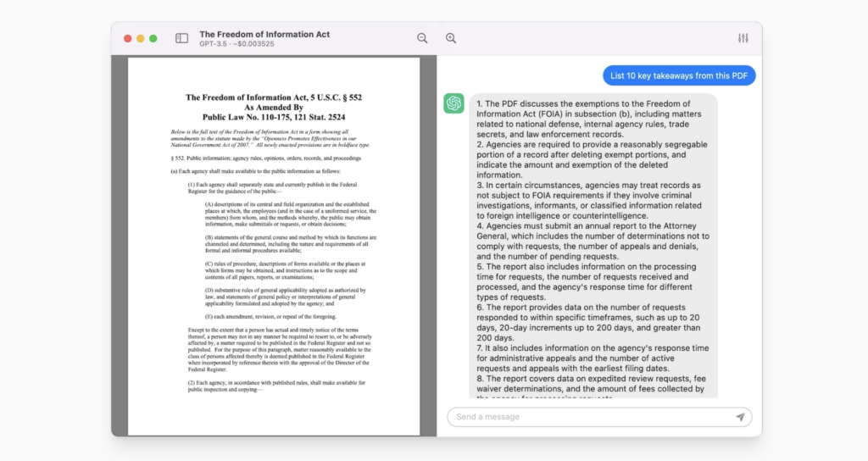Click takeaway 8 about expedited review requests
Viewport: 868px width, 461px height.
(x=591, y=387)
